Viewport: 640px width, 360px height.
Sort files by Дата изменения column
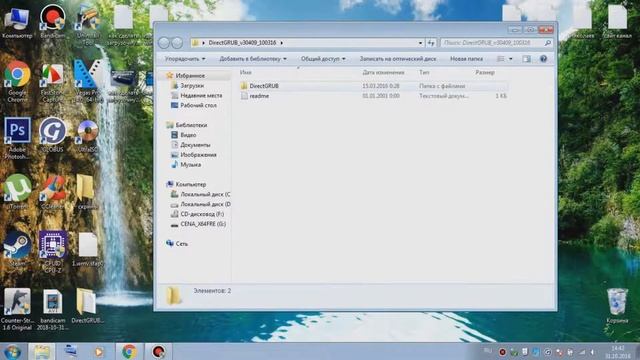pos(383,72)
